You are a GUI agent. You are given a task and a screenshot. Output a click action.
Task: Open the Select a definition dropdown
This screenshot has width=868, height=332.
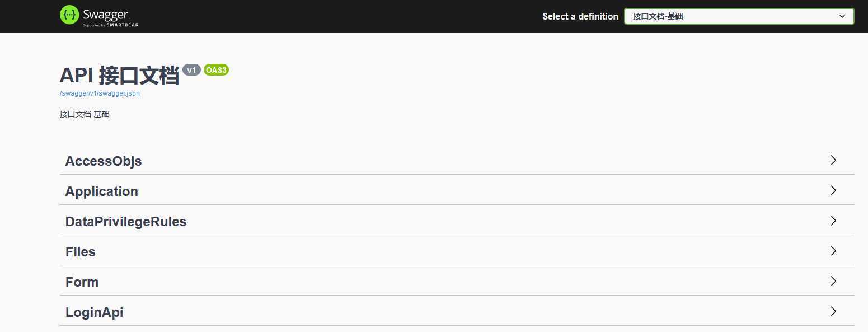[739, 16]
